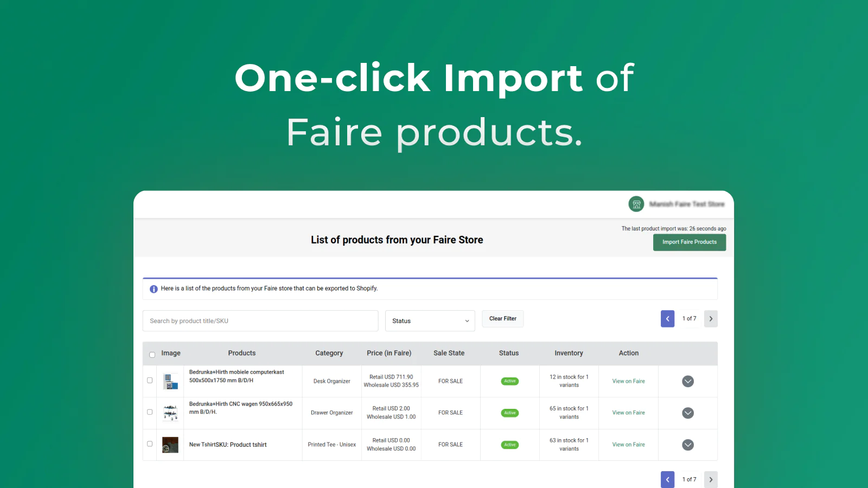Viewport: 868px width, 488px height.
Task: Expand actions for Bedrunka+Hirth CNC wagen row
Action: point(688,413)
